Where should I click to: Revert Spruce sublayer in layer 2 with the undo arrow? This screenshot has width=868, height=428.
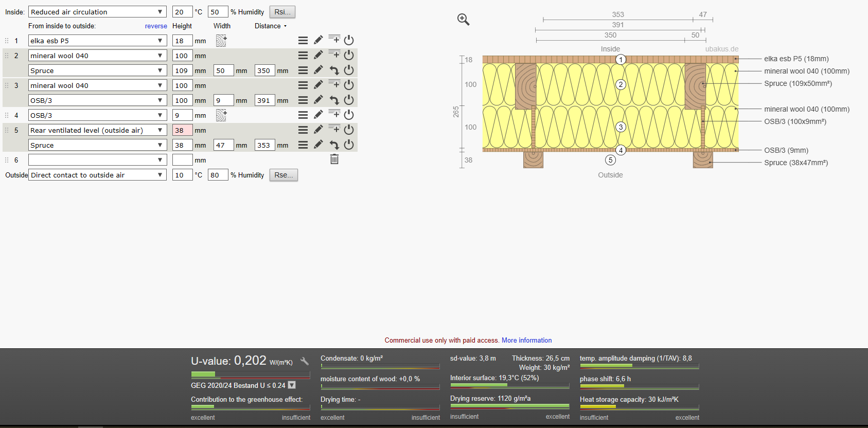334,70
